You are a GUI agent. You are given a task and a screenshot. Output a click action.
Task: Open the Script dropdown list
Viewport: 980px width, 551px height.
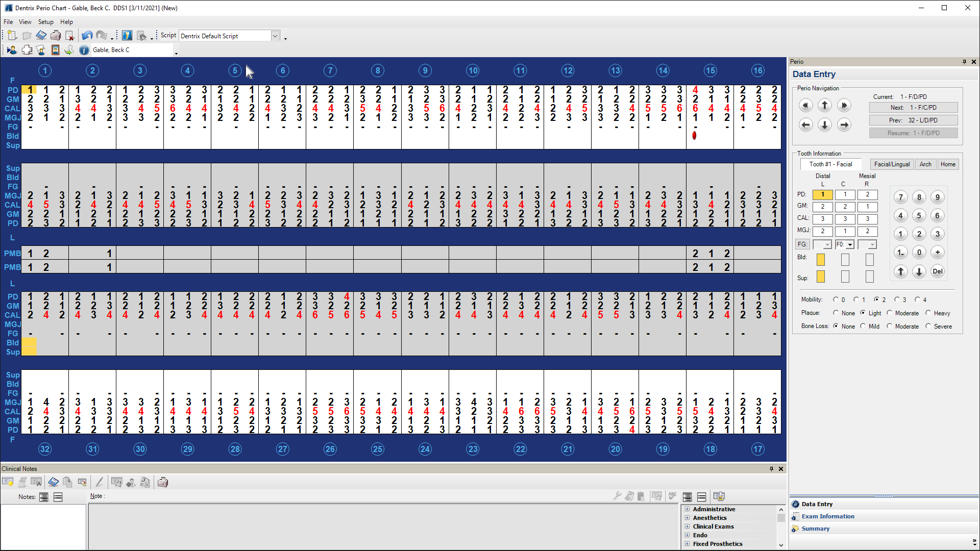pyautogui.click(x=275, y=36)
